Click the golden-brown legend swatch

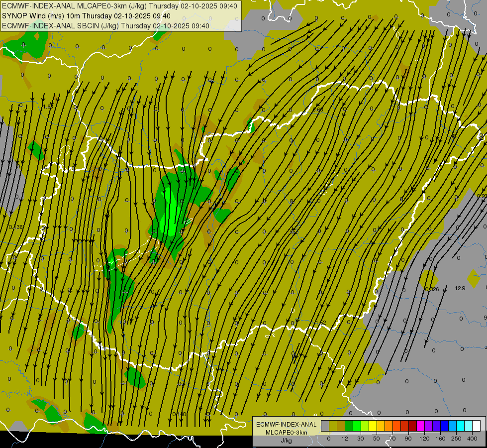tap(341, 426)
